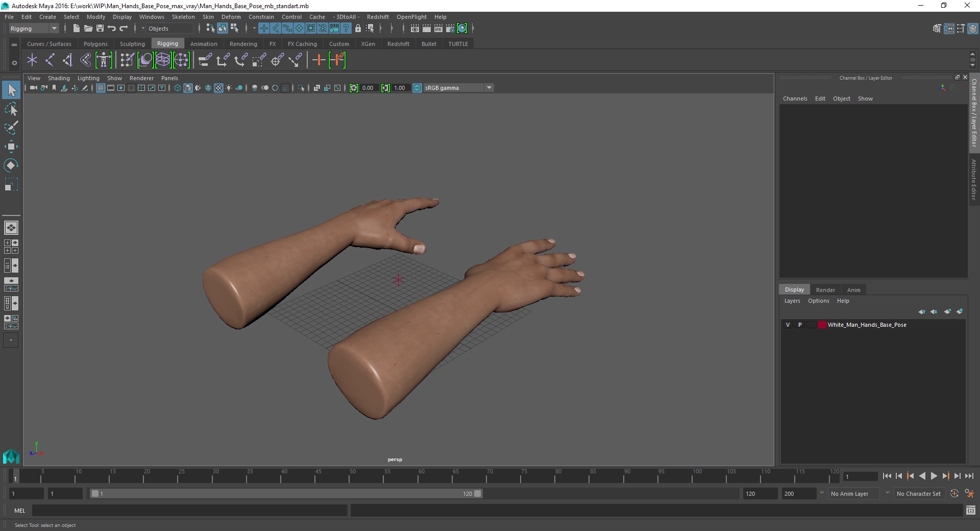Screen dimensions: 980x531
Task: Open a scene file icon
Action: [x=88, y=29]
